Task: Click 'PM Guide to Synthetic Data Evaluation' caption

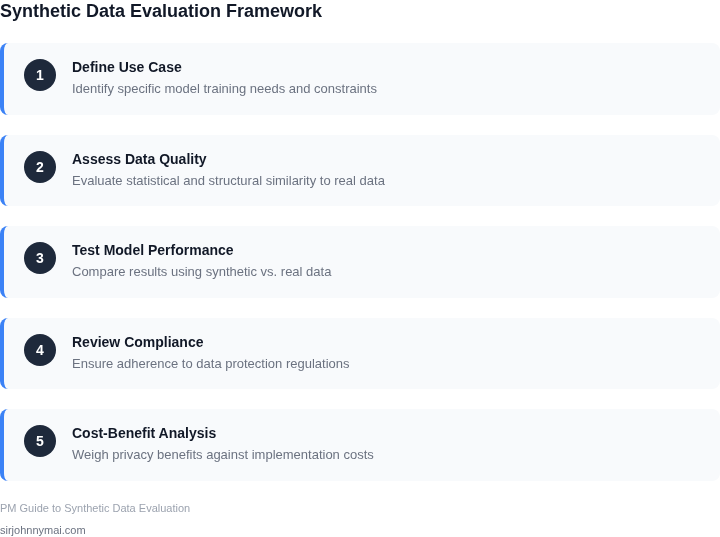Action: tap(95, 508)
